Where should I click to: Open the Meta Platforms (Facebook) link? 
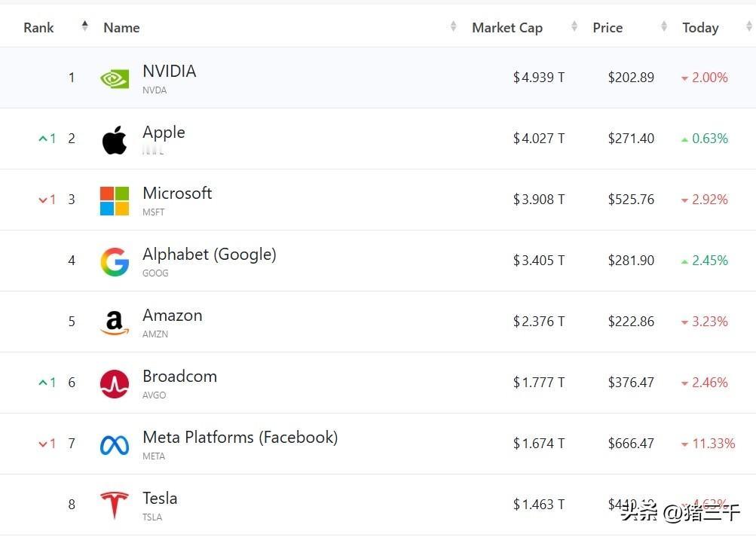pos(240,438)
